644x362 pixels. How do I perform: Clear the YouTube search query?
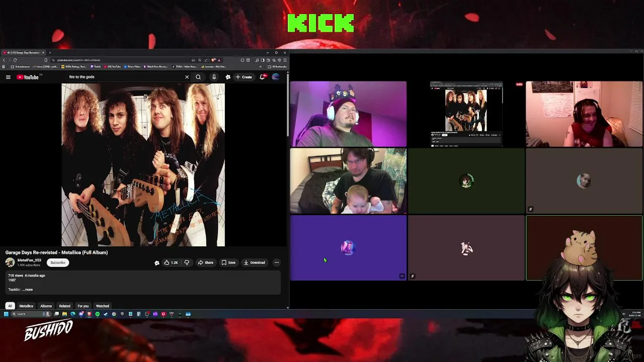[x=187, y=77]
